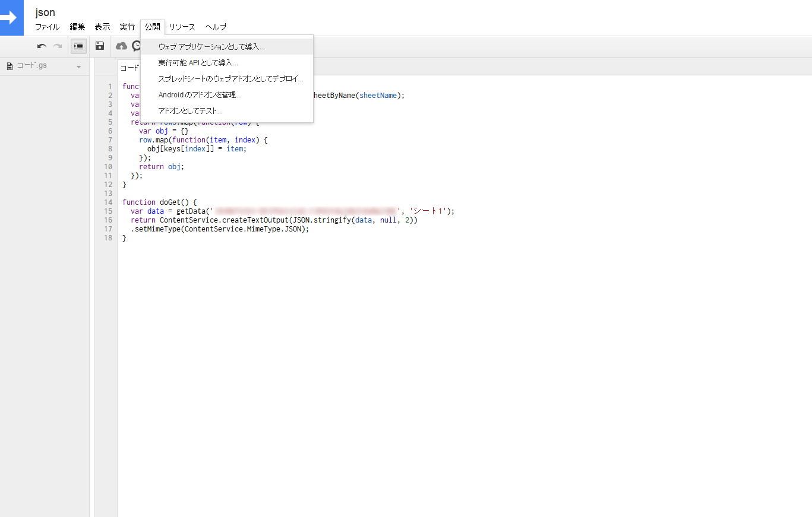Viewport: 812px width, 517px height.
Task: Open the ヘルプ menu
Action: tap(216, 27)
